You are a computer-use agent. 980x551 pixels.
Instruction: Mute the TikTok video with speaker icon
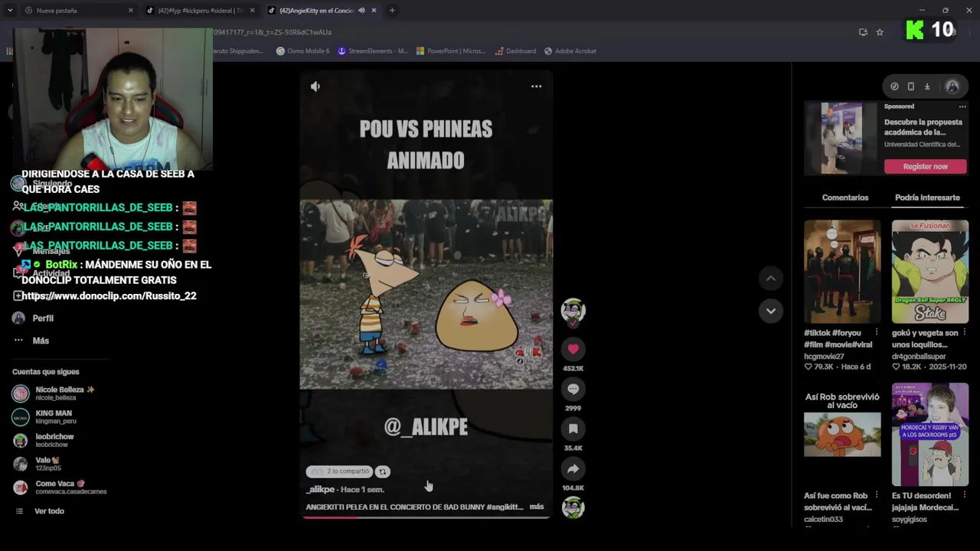pos(315,86)
